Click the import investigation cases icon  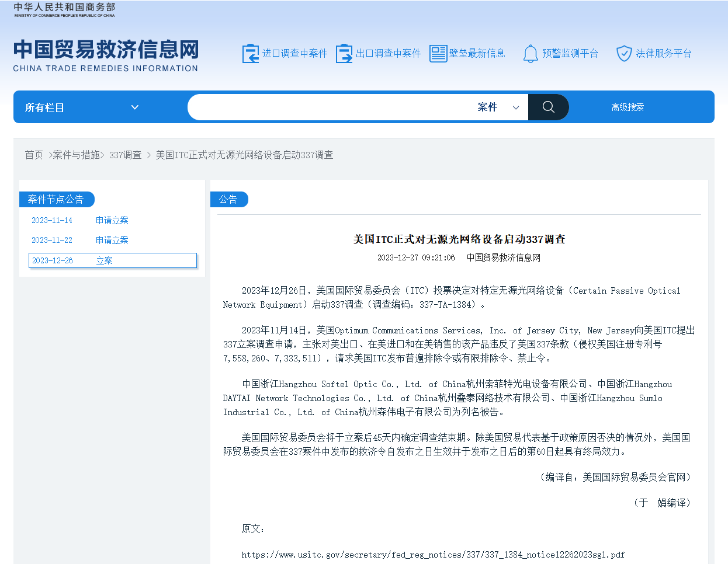coord(251,53)
